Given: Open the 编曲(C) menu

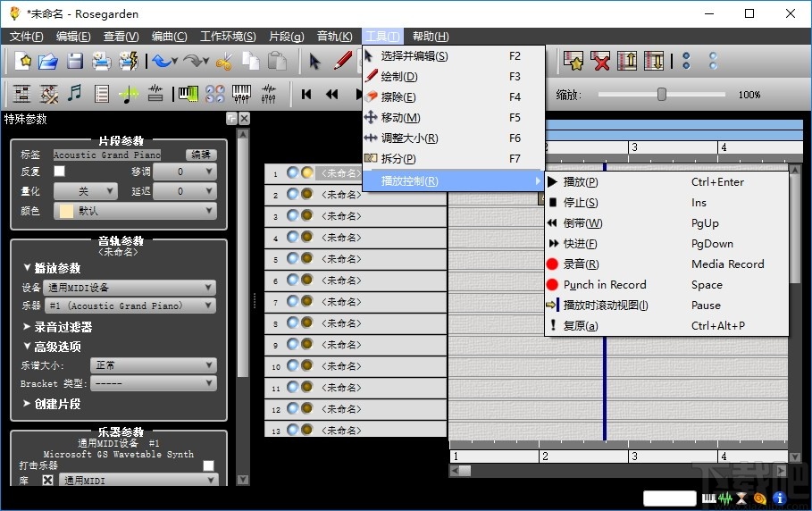Looking at the screenshot, I should pos(169,37).
